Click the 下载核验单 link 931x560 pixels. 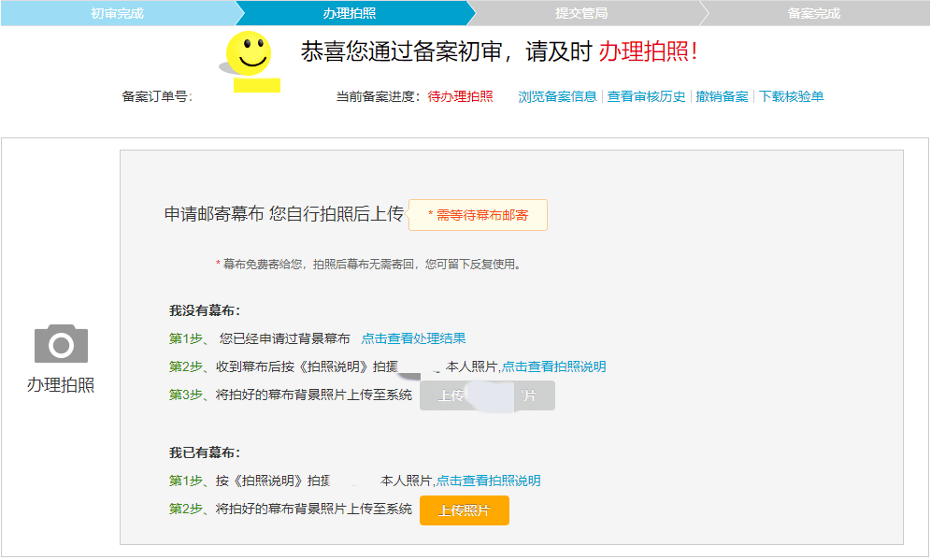pyautogui.click(x=791, y=97)
